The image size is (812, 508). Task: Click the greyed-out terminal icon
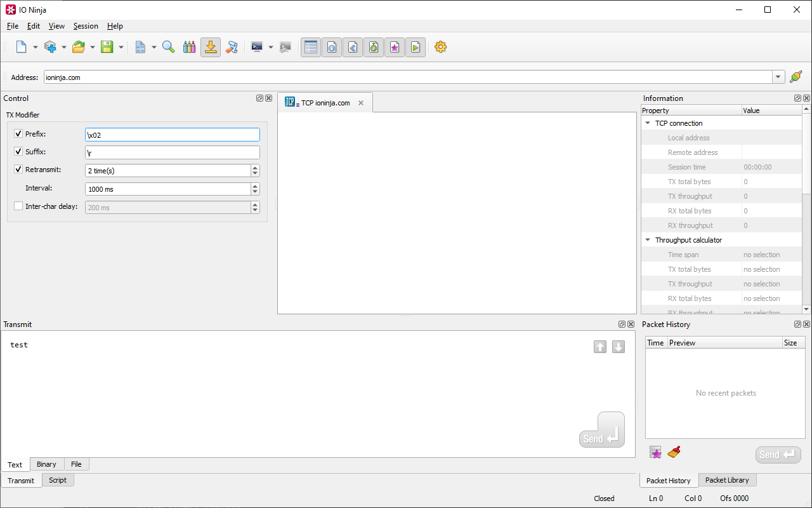point(285,47)
